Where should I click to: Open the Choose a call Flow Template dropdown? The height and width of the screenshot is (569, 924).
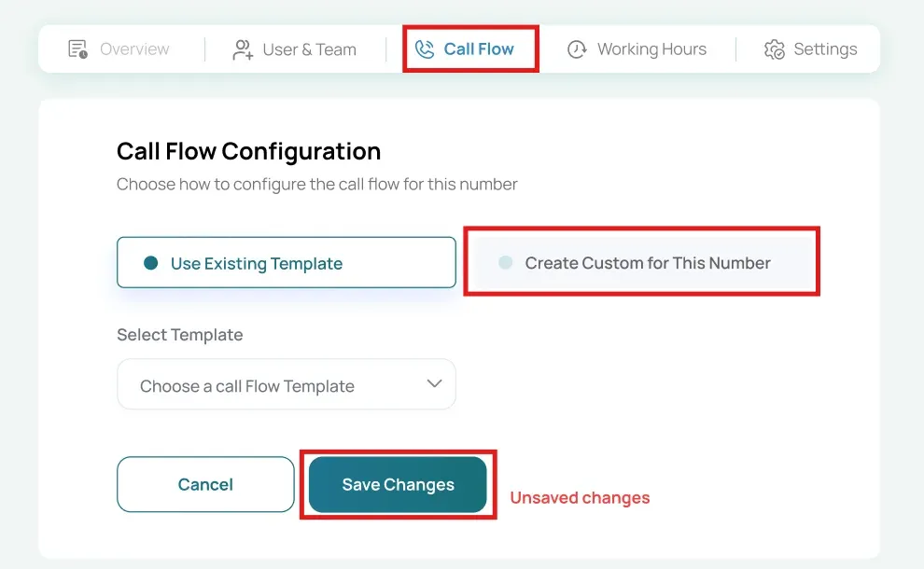tap(287, 384)
